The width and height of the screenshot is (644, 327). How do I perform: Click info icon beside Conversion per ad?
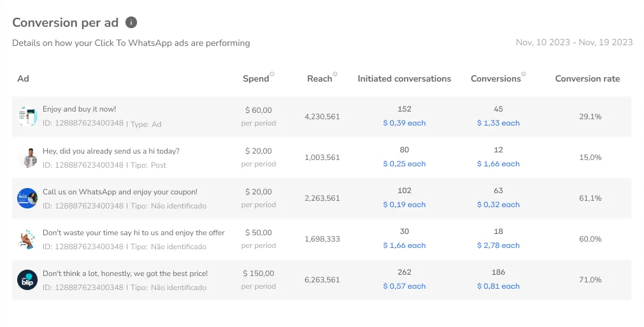[131, 22]
